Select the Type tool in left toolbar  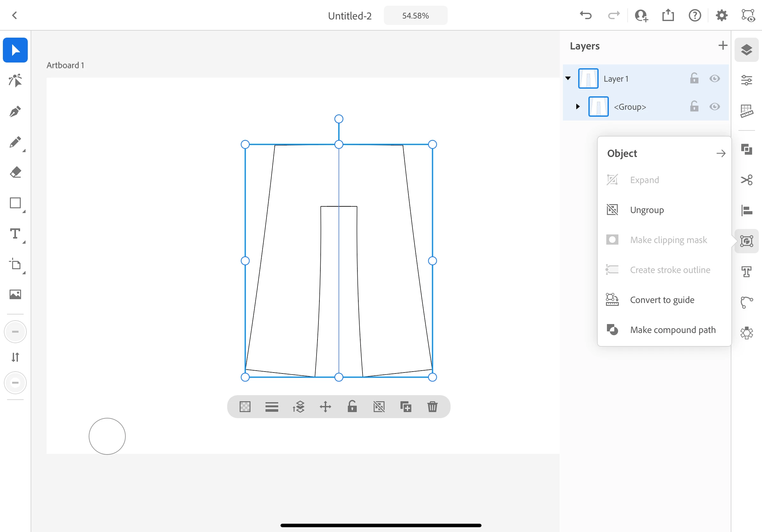click(x=15, y=234)
